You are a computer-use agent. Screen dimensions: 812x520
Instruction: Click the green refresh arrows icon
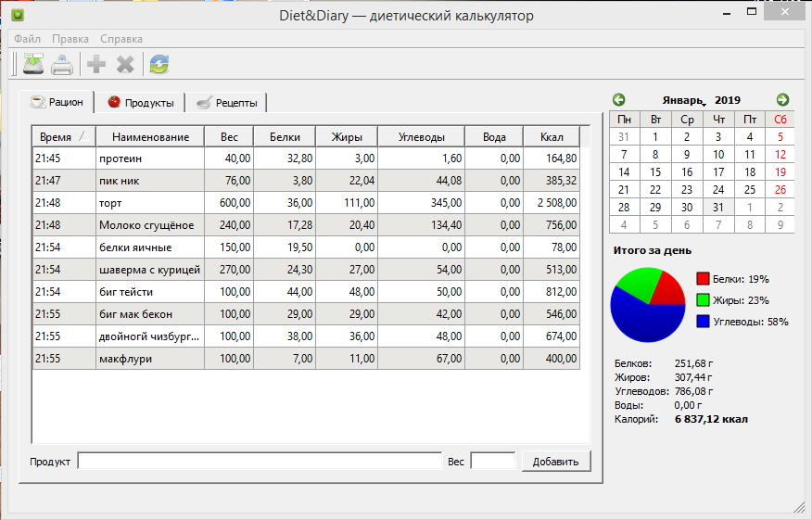159,64
